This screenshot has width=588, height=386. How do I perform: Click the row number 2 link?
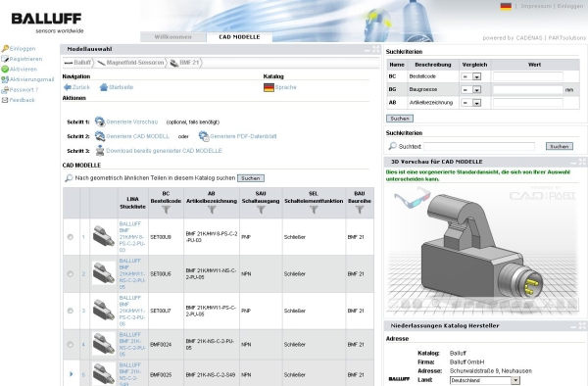83,274
